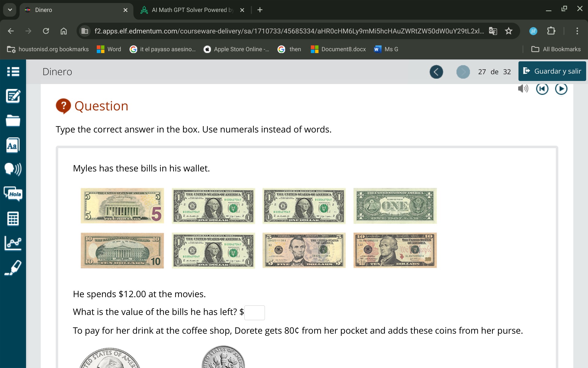This screenshot has height=368, width=588.
Task: Click 'He spends $12.00 at the movies.'
Action: pyautogui.click(x=139, y=294)
